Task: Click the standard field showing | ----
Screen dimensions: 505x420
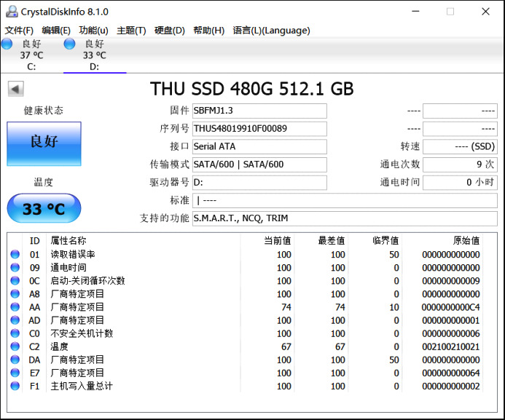Action: pos(345,201)
